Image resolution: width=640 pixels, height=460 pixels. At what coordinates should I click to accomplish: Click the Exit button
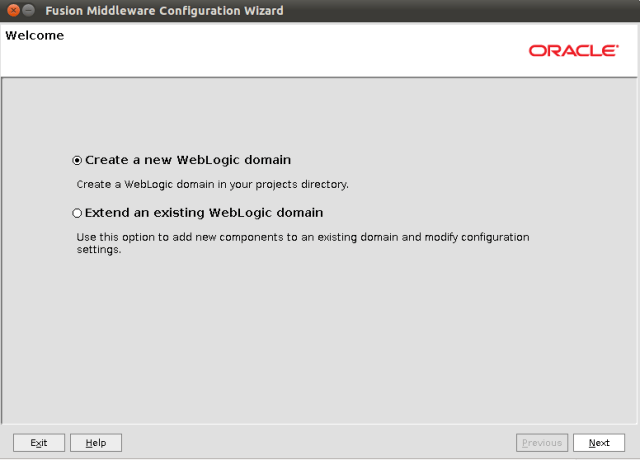pyautogui.click(x=39, y=443)
